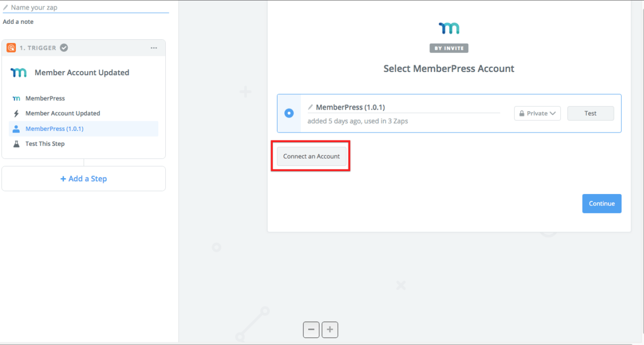Click the trigger step checkmark icon
Viewport: 644px width, 345px height.
click(64, 48)
